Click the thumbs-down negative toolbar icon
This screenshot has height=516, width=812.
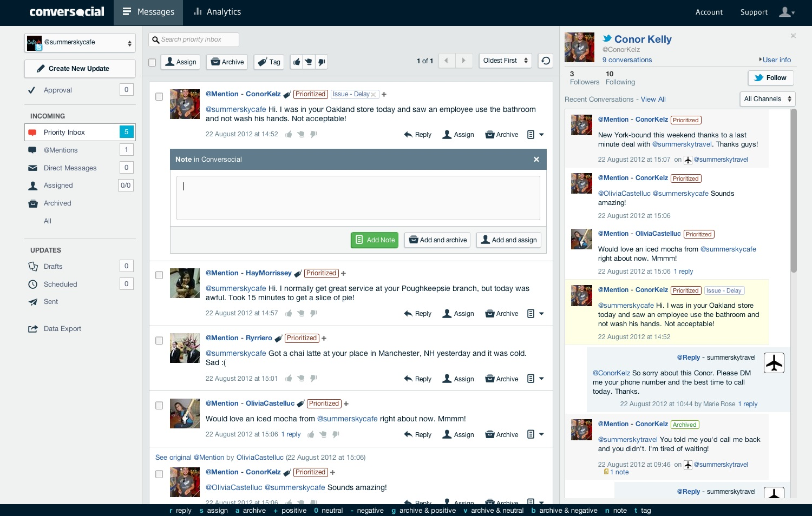point(321,62)
